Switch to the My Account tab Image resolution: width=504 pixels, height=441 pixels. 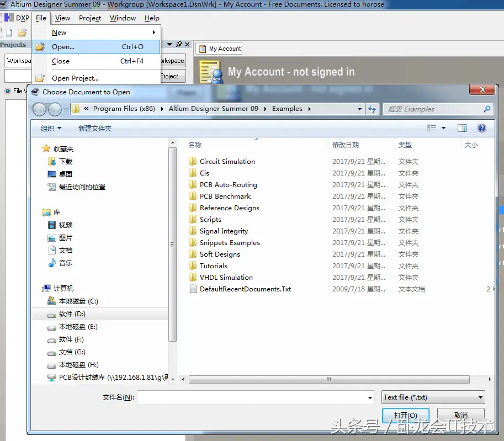pyautogui.click(x=219, y=49)
